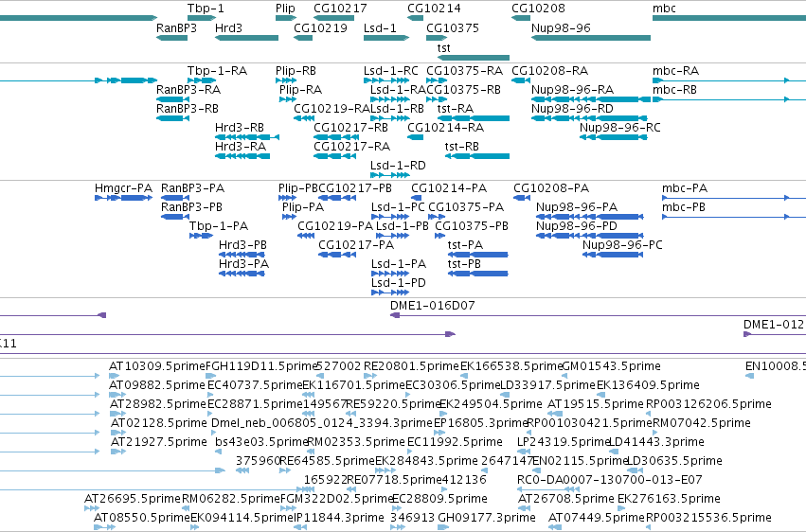Click the mbc-PA protein label

[x=685, y=188]
